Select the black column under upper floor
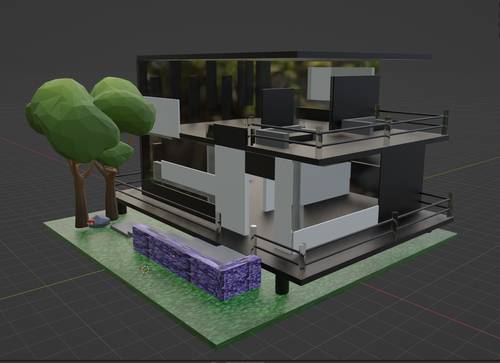 click(402, 182)
